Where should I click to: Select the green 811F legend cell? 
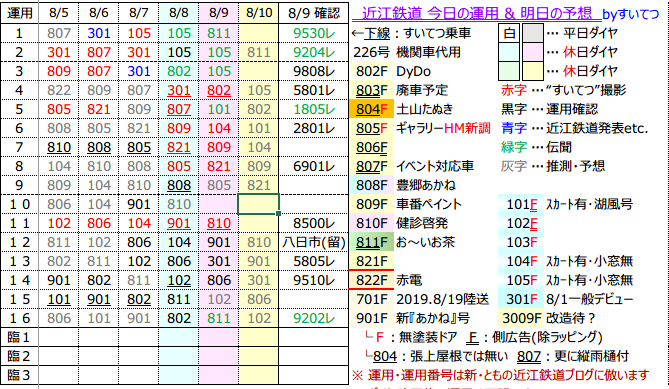point(372,242)
